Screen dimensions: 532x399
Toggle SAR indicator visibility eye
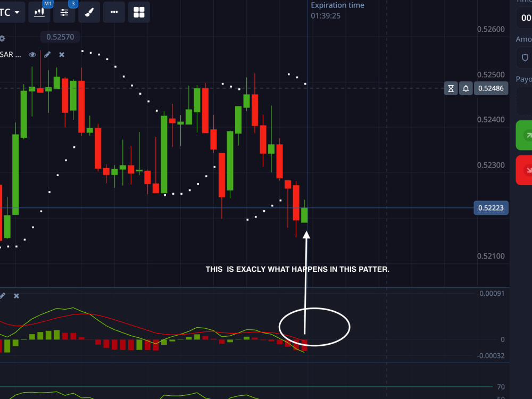tap(32, 55)
